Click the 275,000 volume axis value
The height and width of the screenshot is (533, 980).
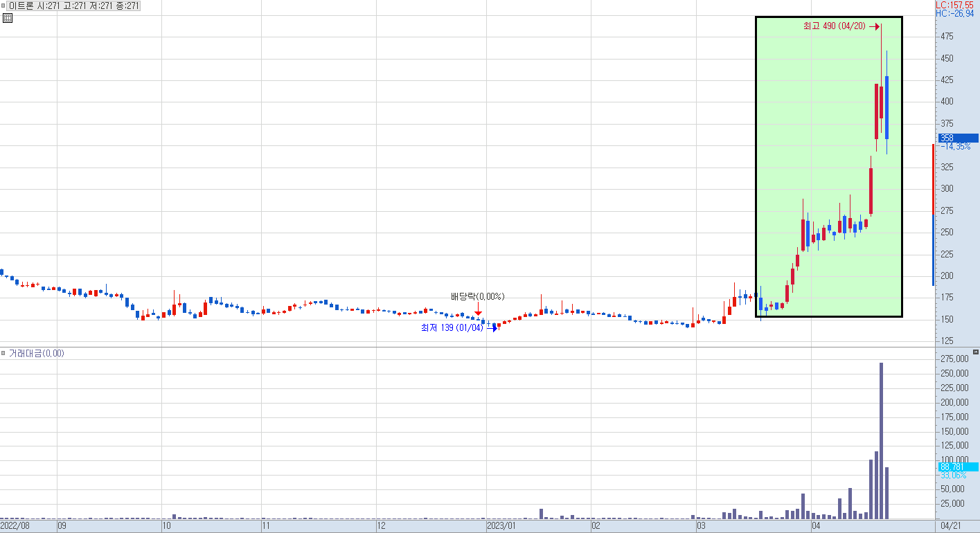pos(954,359)
